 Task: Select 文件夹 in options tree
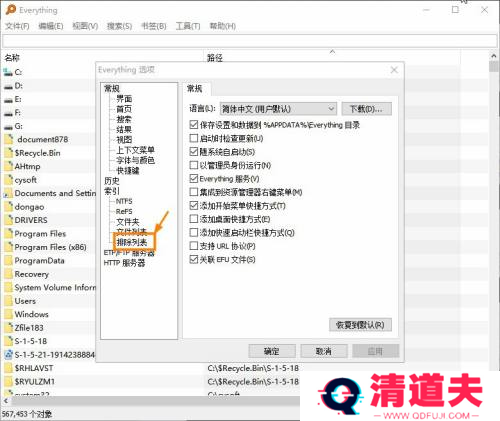[x=128, y=222]
